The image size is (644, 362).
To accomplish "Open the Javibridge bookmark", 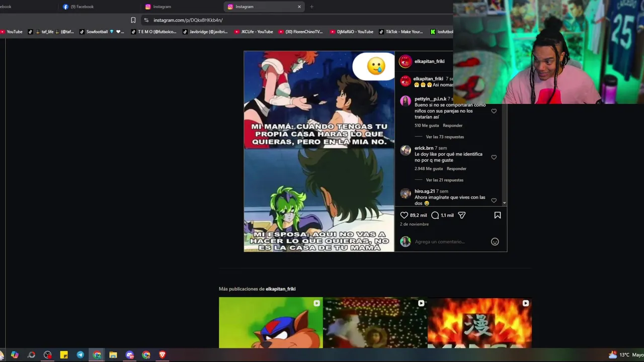I will pyautogui.click(x=205, y=32).
